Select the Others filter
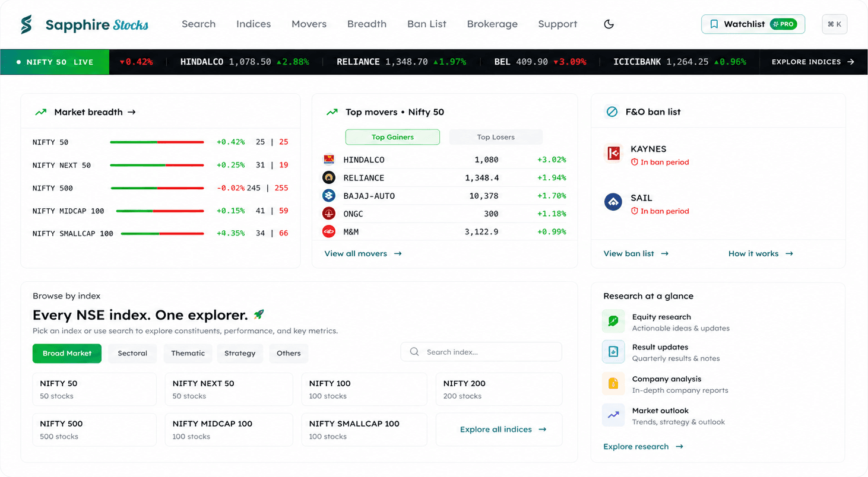 (289, 353)
